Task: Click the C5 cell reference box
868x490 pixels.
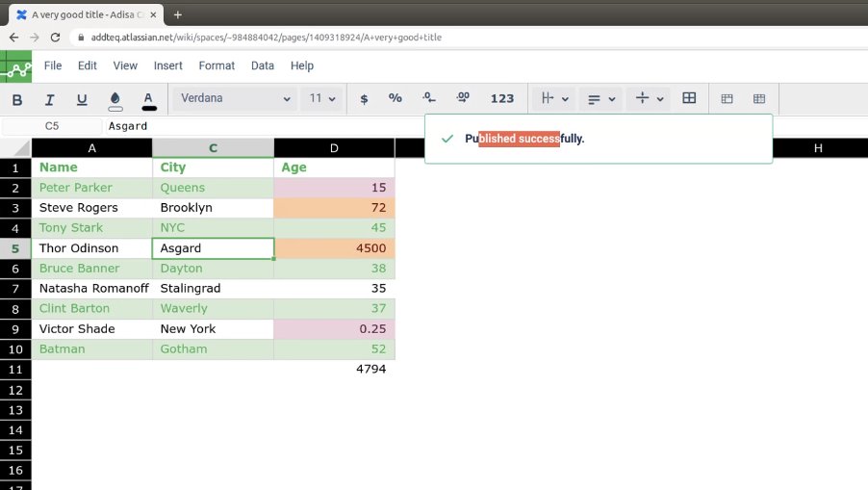Action: click(x=52, y=126)
